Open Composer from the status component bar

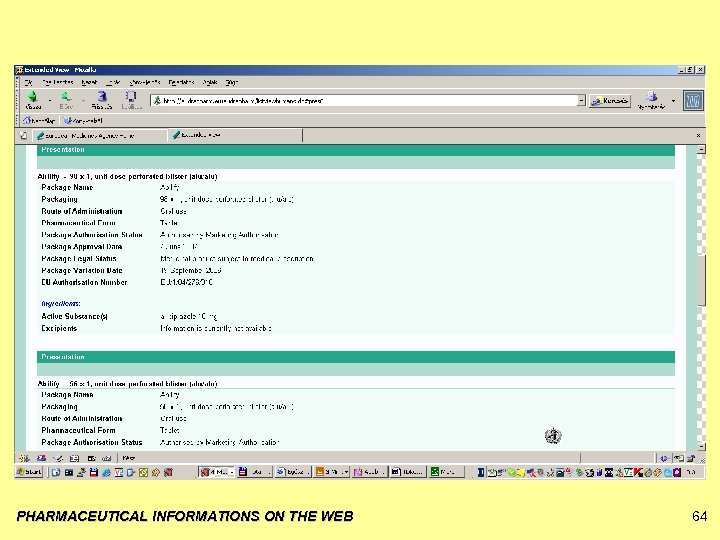[x=58, y=458]
